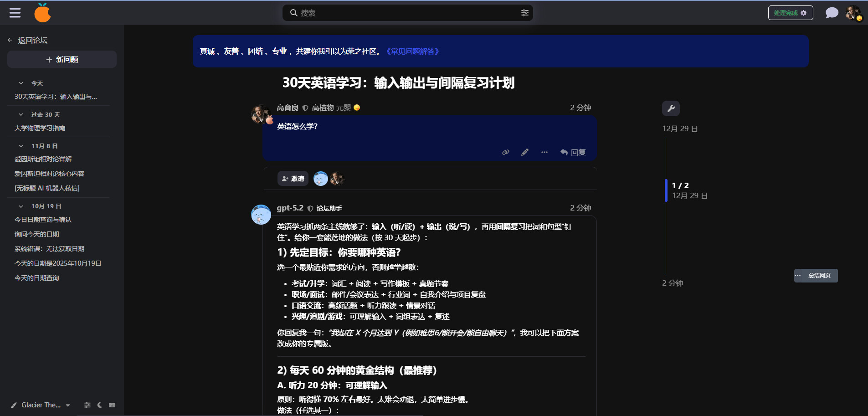Copy post link with the chain icon

(505, 152)
